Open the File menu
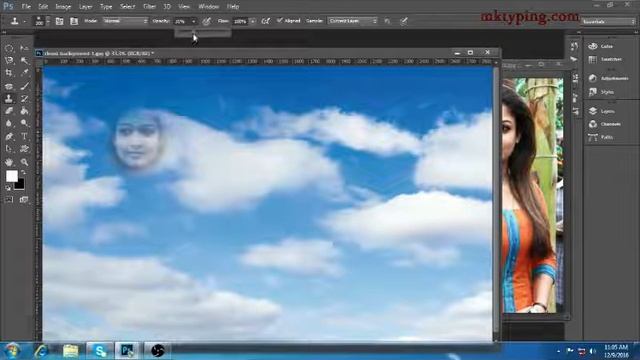Image resolution: width=640 pixels, height=360 pixels. coord(26,7)
